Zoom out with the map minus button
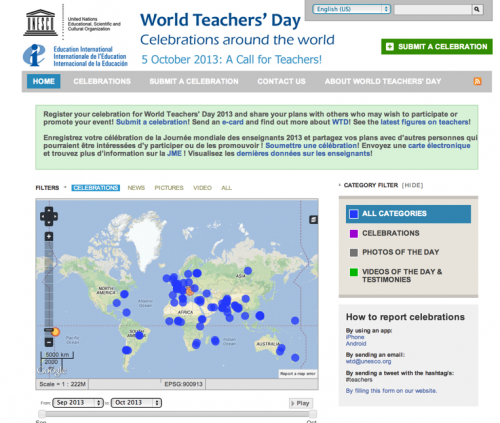 (x=49, y=342)
